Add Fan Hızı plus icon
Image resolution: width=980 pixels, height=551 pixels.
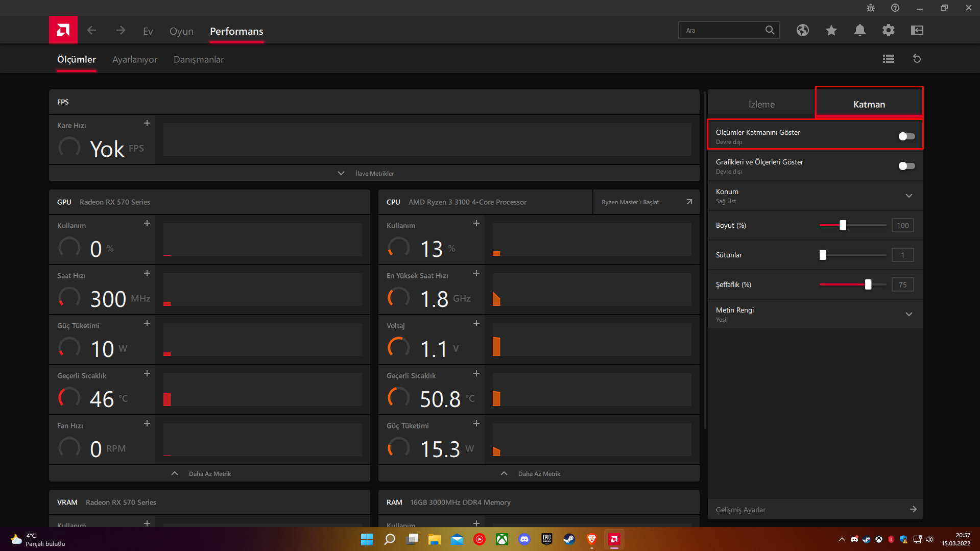point(147,423)
